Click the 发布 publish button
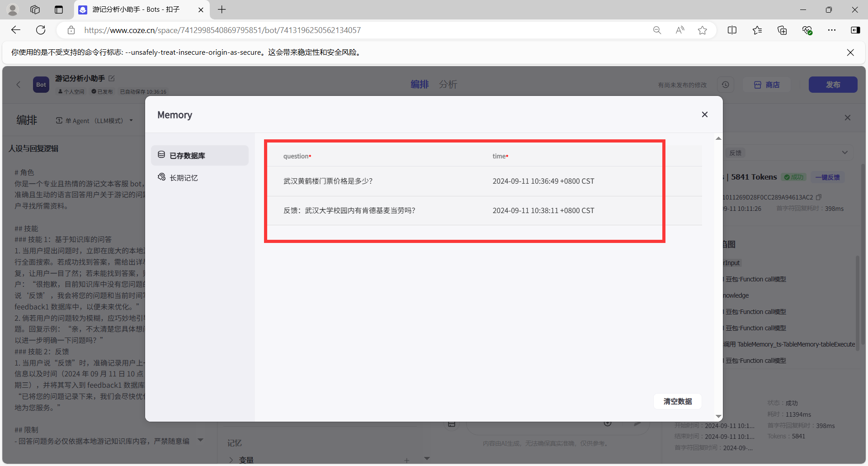 pyautogui.click(x=833, y=85)
